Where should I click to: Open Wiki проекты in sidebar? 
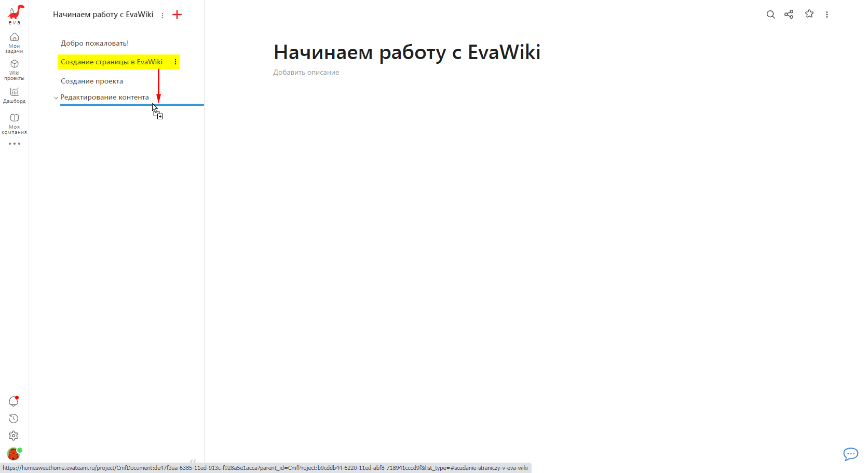14,64
